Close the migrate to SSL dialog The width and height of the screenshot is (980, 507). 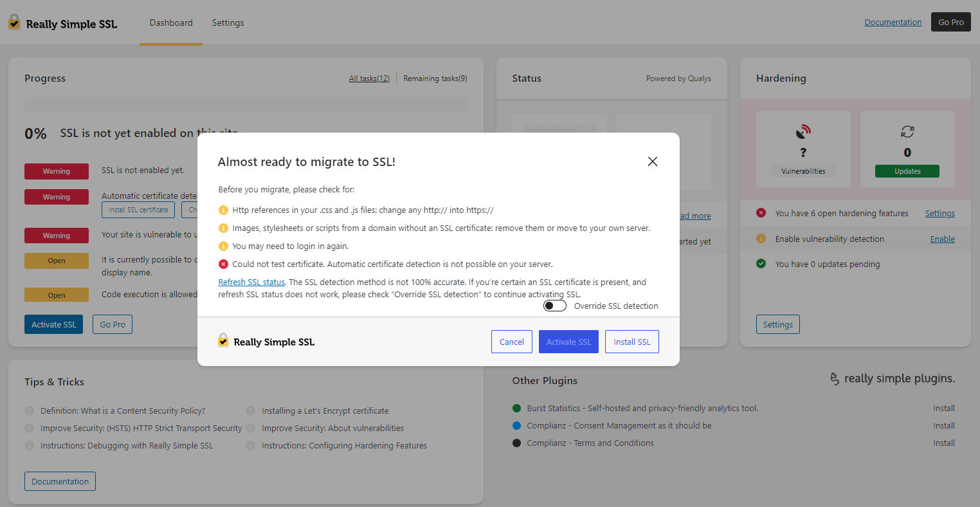[x=652, y=161]
